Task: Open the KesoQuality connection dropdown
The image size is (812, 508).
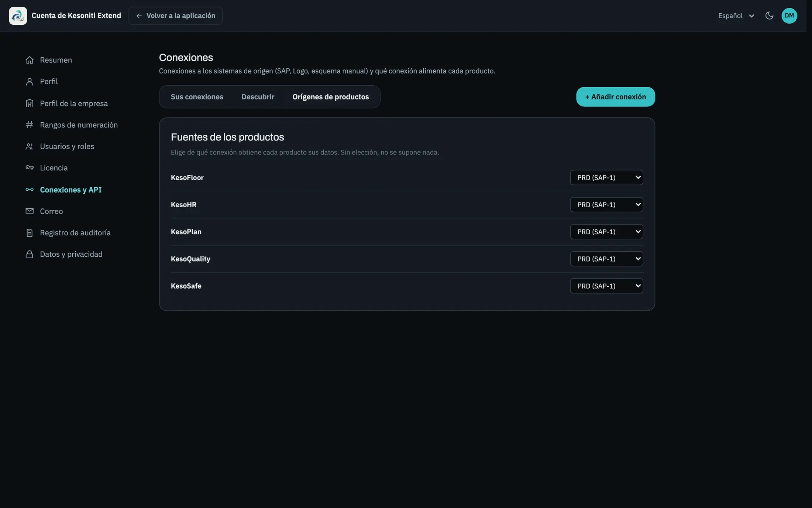Action: tap(606, 259)
